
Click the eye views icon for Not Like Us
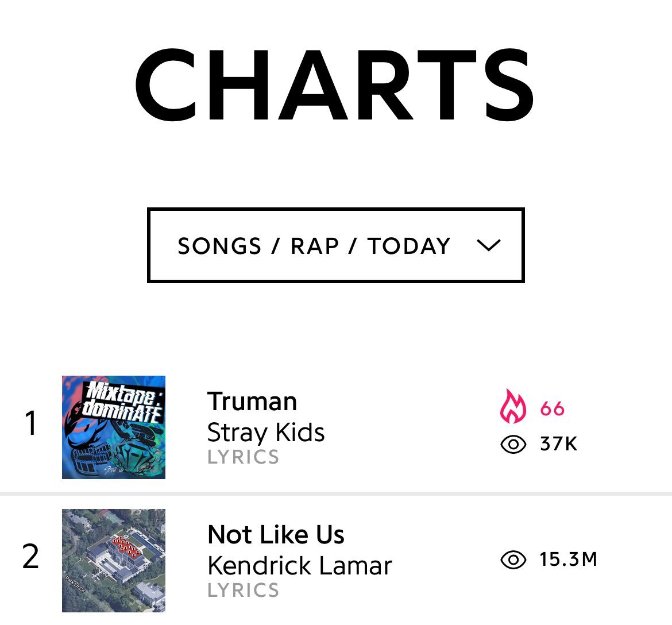(513, 560)
